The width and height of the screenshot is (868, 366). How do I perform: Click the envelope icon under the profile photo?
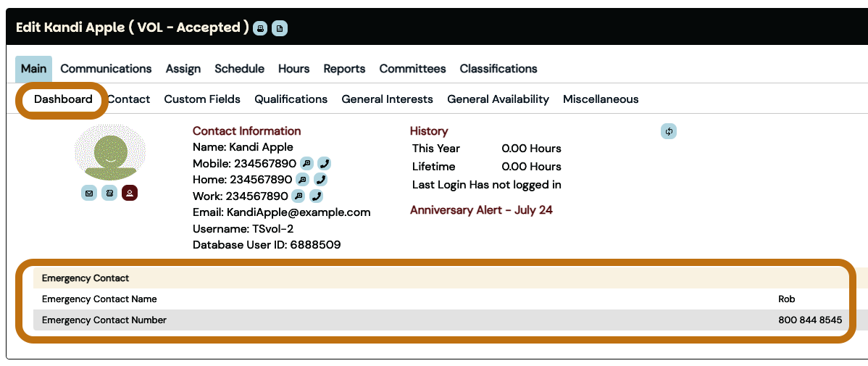click(x=89, y=193)
